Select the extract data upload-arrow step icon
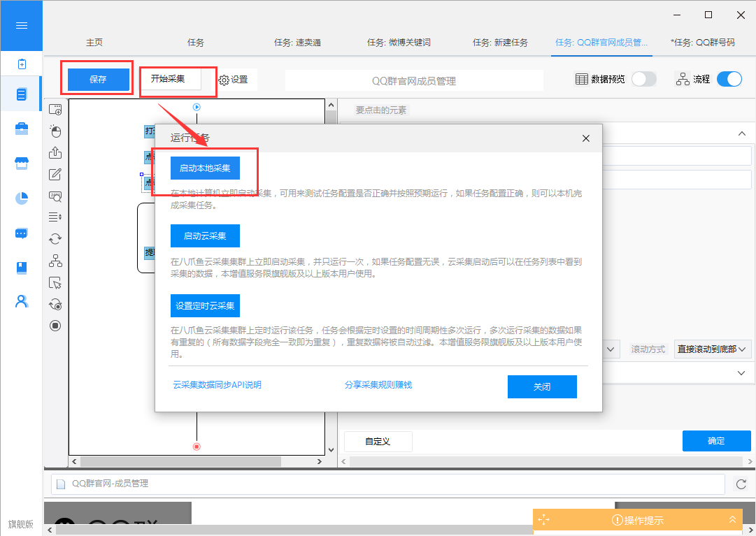This screenshot has width=756, height=536. (55, 152)
